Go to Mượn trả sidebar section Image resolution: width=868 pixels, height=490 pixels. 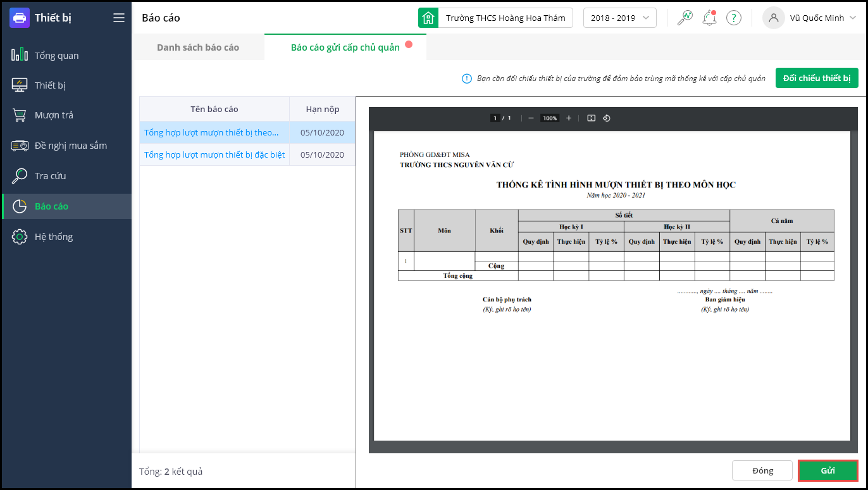(54, 115)
